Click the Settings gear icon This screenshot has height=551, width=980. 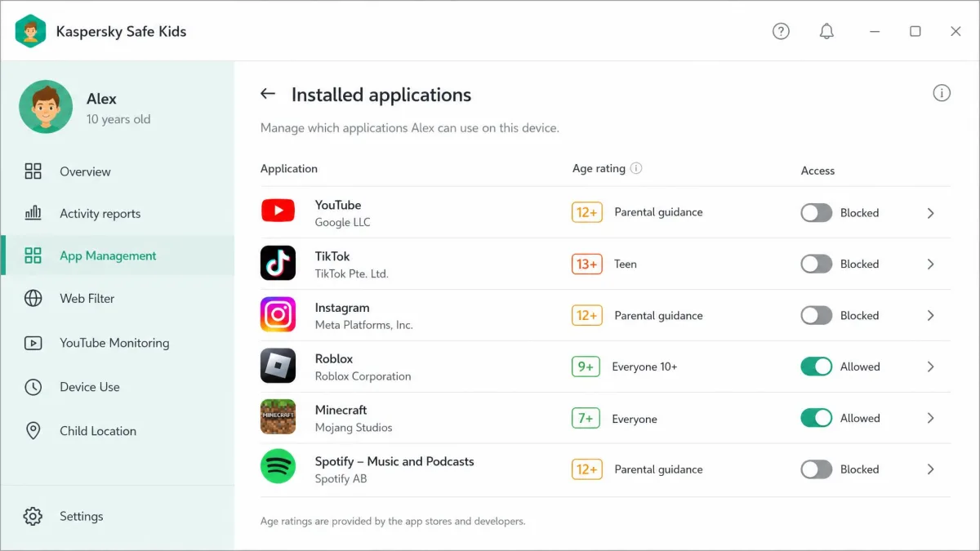33,516
